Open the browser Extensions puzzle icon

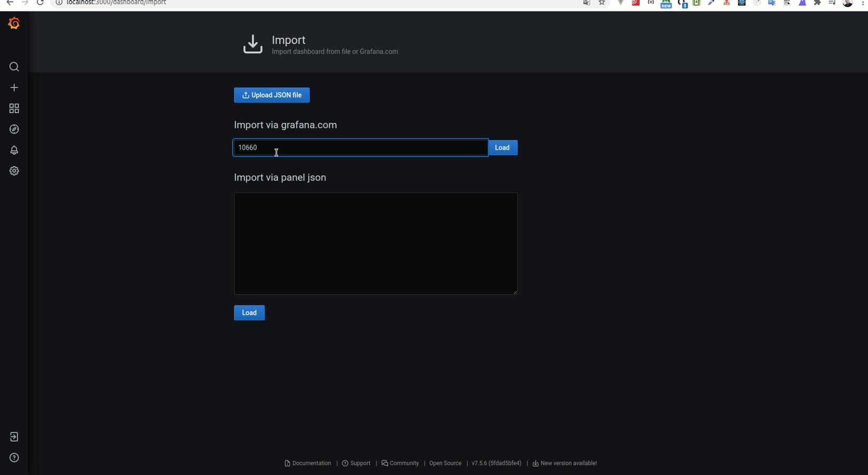tap(817, 3)
